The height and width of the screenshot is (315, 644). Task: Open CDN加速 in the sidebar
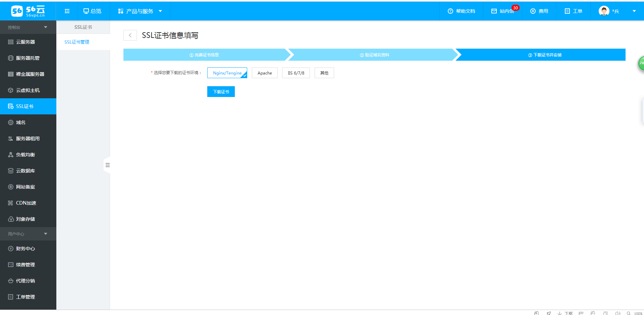[26, 203]
